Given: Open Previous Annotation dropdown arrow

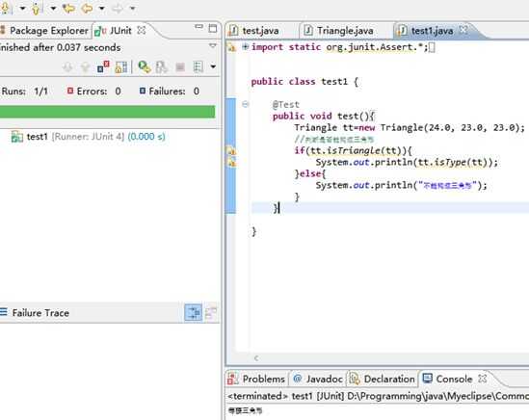Looking at the screenshot, I should click(53, 8).
